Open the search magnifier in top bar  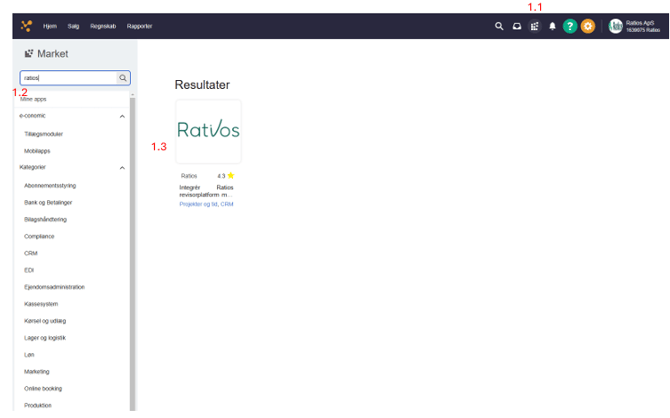499,26
